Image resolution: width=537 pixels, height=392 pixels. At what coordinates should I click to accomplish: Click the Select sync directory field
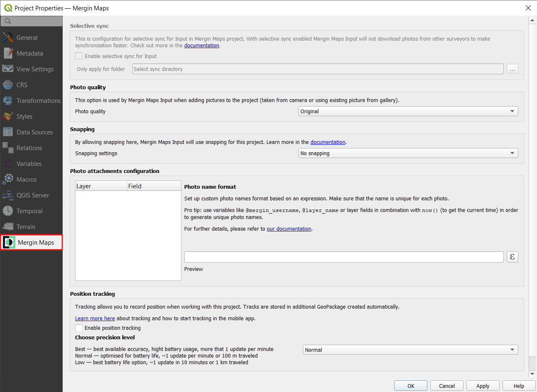pyautogui.click(x=318, y=69)
